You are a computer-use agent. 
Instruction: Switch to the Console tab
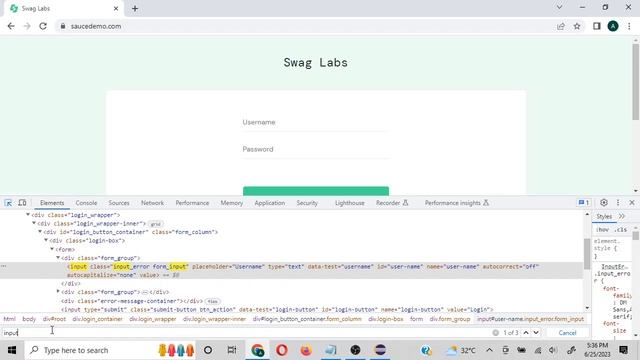[x=86, y=203]
